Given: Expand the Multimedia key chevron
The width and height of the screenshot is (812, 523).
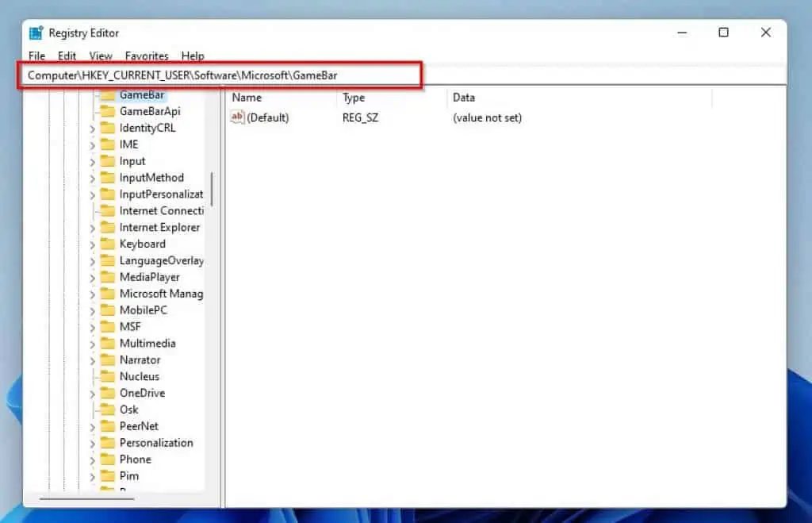Looking at the screenshot, I should point(94,343).
